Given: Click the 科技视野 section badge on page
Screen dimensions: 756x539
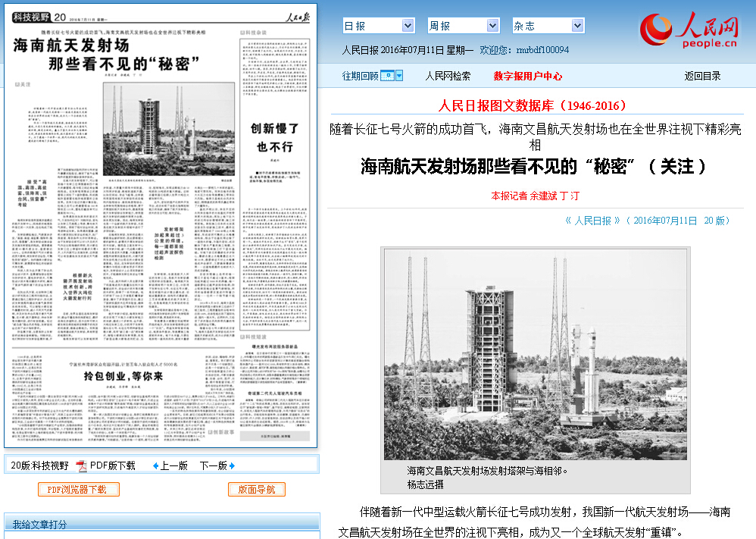Looking at the screenshot, I should 31,17.
